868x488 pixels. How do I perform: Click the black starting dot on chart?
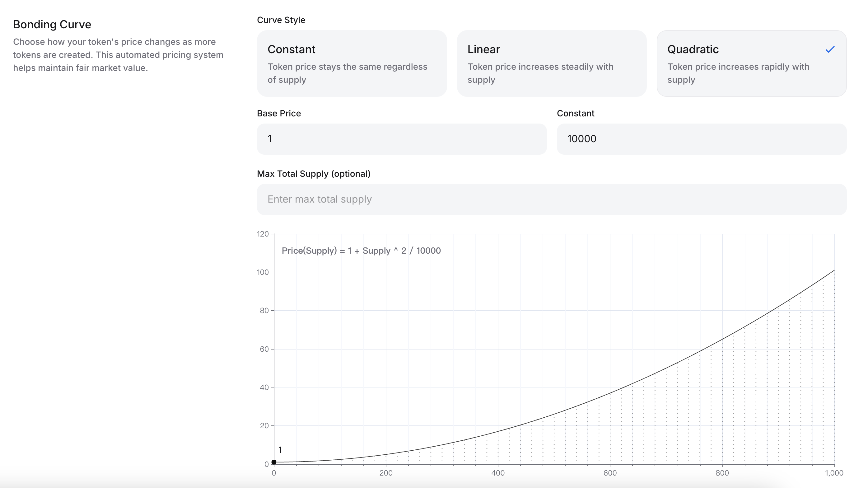pyautogui.click(x=274, y=462)
